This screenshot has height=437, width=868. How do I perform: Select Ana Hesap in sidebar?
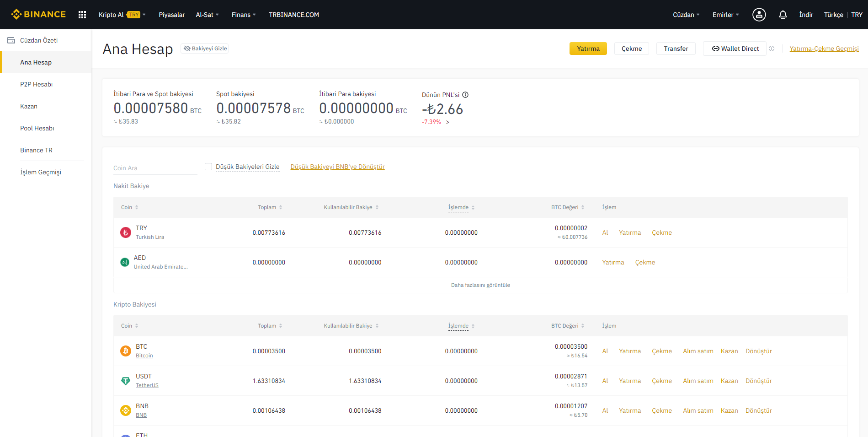[46, 62]
